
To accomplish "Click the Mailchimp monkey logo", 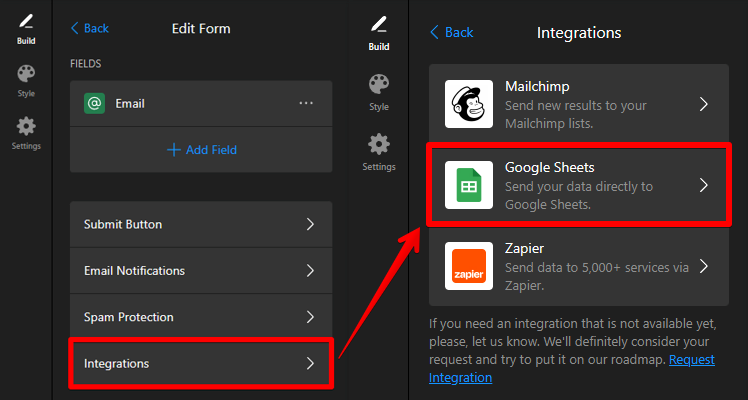I will (x=469, y=104).
